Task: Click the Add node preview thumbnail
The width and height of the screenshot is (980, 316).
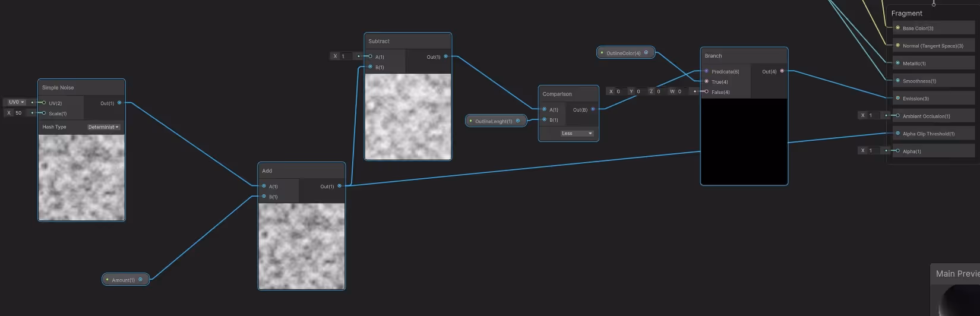Action: pos(301,246)
